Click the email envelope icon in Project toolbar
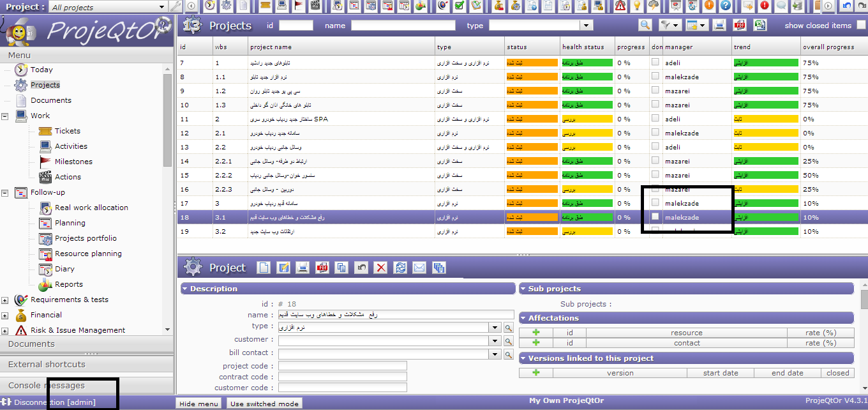The width and height of the screenshot is (868, 410). pos(419,268)
